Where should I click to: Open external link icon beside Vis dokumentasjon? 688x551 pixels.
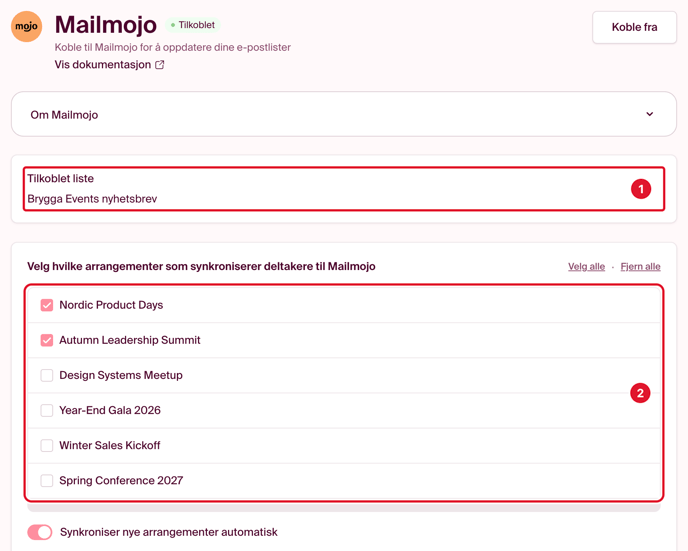click(x=160, y=65)
